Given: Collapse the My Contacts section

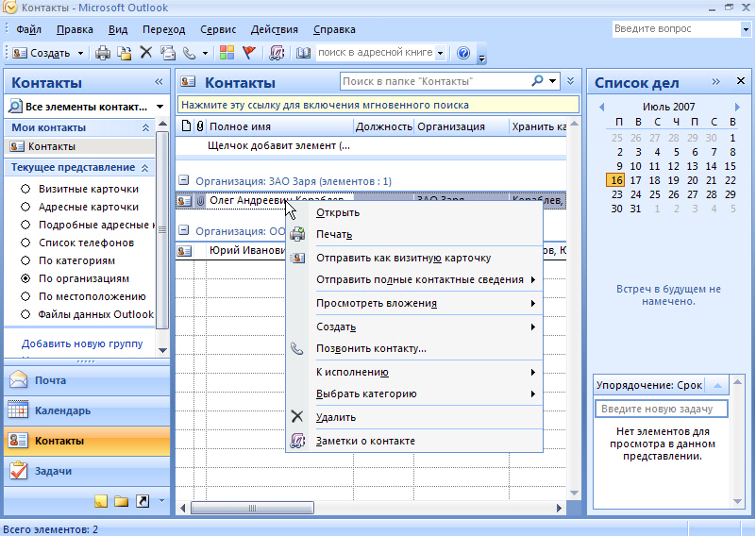Looking at the screenshot, I should point(145,127).
